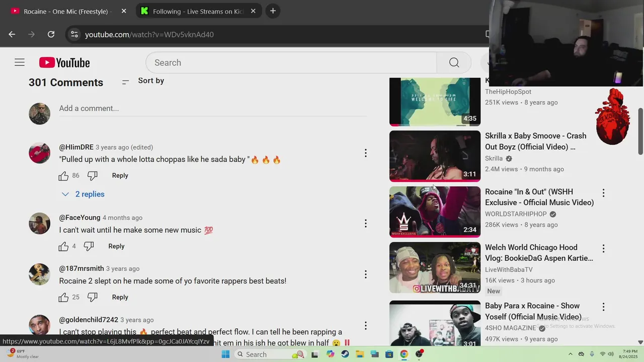The height and width of the screenshot is (362, 644).
Task: Open the @187mrsmith channel link
Action: pos(82,268)
